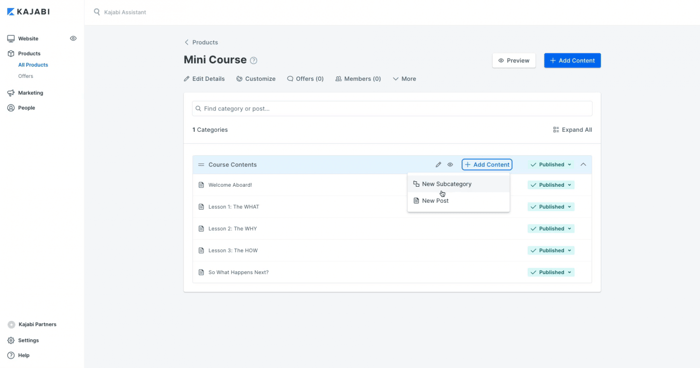Click the pencil edit icon on Course Contents
700x368 pixels.
(x=438, y=165)
